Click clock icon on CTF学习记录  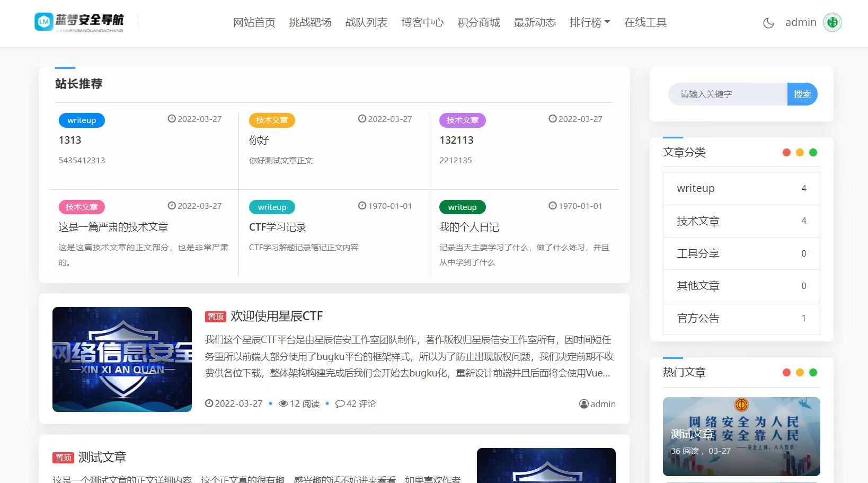(x=362, y=206)
